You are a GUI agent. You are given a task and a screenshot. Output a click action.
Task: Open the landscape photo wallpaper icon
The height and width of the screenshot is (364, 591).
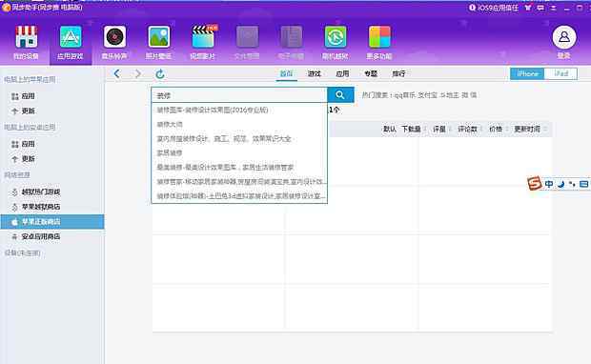158,37
